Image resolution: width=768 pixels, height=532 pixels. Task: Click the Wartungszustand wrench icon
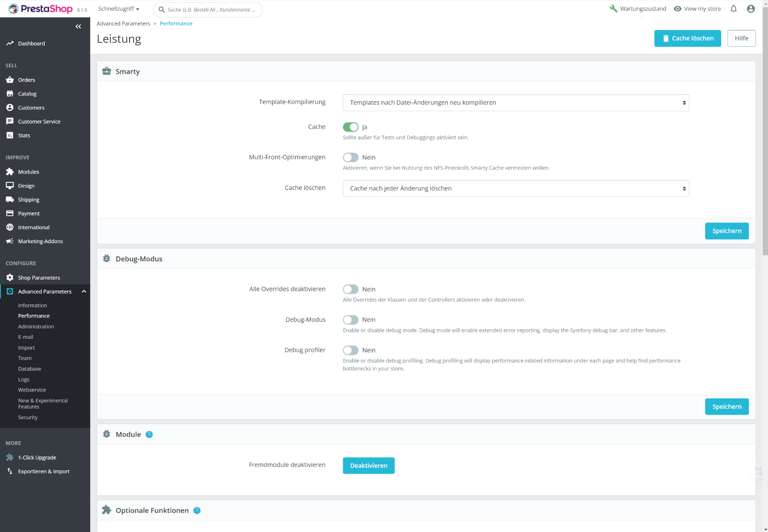[x=613, y=9]
